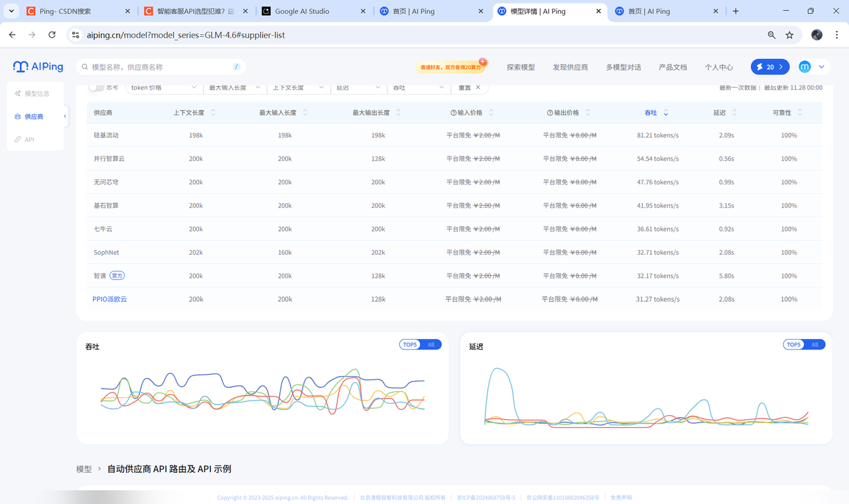Click the slash shortcut icon in search box
849x504 pixels.
click(236, 67)
